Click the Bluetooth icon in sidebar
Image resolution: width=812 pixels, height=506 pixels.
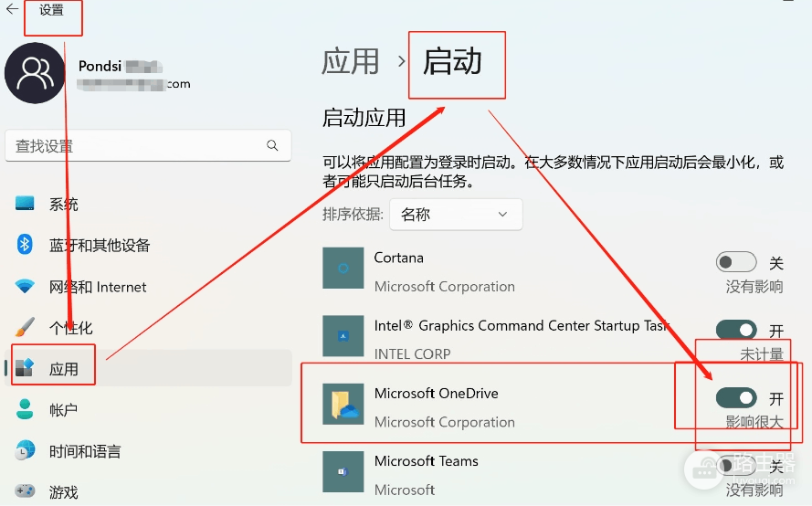(25, 245)
